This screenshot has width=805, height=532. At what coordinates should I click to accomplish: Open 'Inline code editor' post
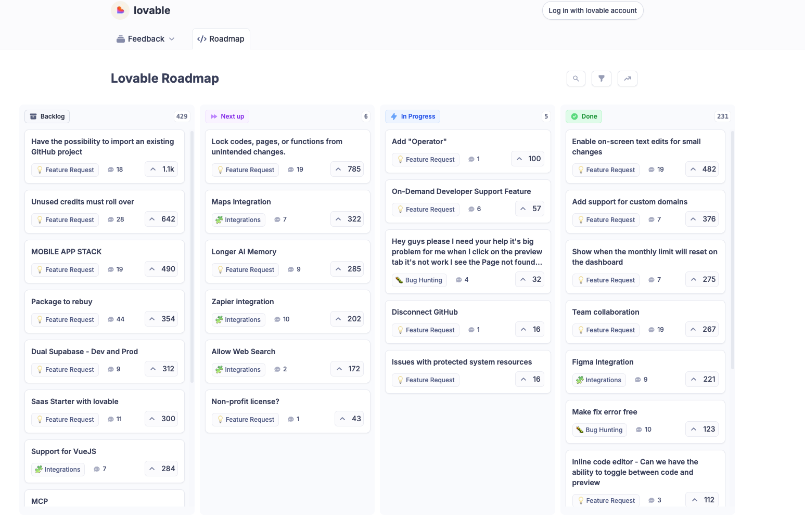(635, 472)
